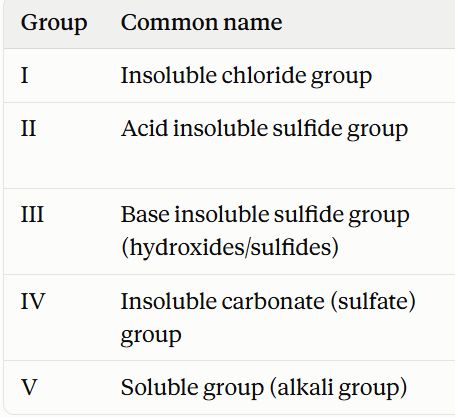Click the word Acid in row II
455x417 pixels.
pyautogui.click(x=144, y=128)
